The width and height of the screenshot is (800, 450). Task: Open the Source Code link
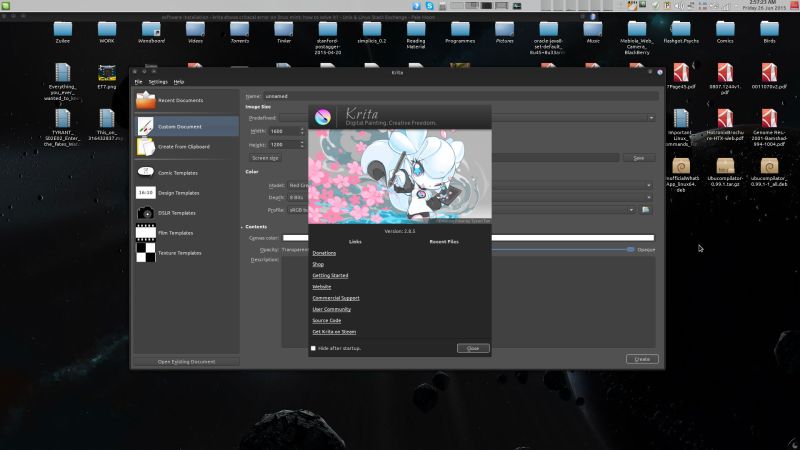click(x=327, y=320)
